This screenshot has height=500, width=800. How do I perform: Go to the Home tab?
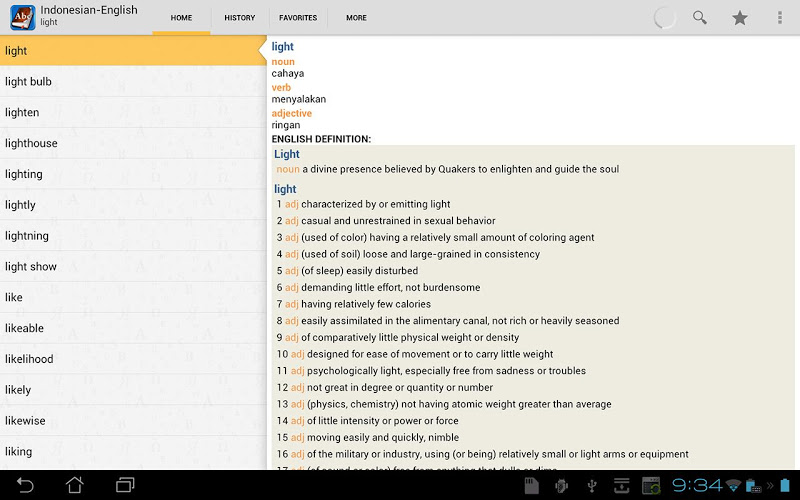coord(181,18)
